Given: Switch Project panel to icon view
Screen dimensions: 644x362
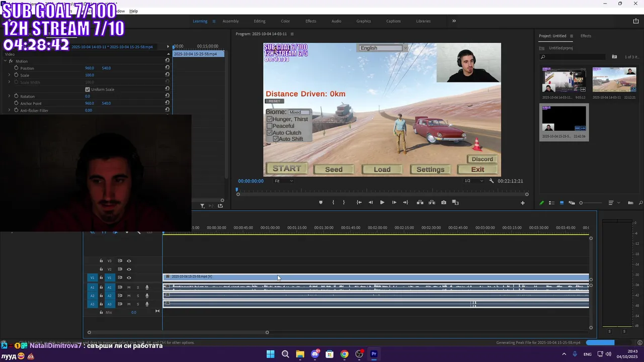Looking at the screenshot, I should pyautogui.click(x=561, y=203).
